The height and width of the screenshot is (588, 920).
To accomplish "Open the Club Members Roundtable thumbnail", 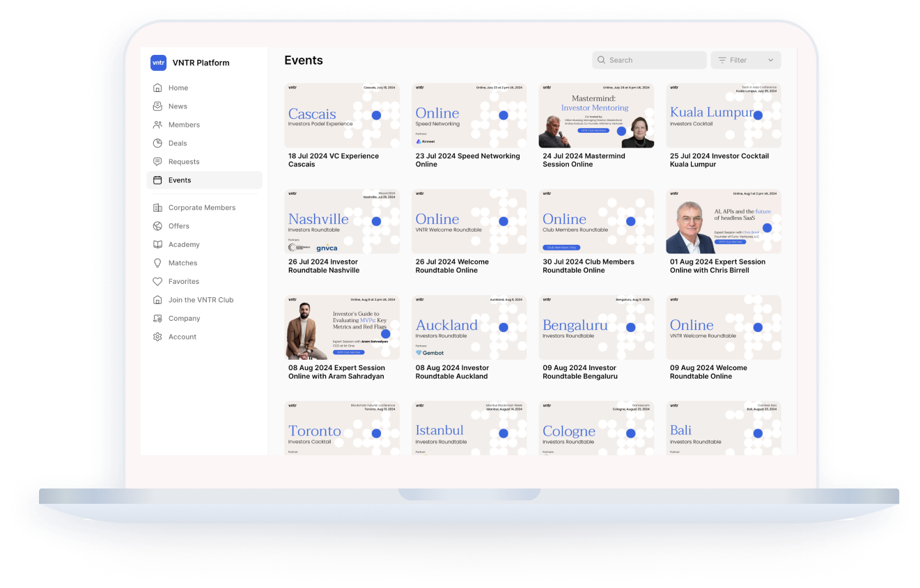I will 596,221.
